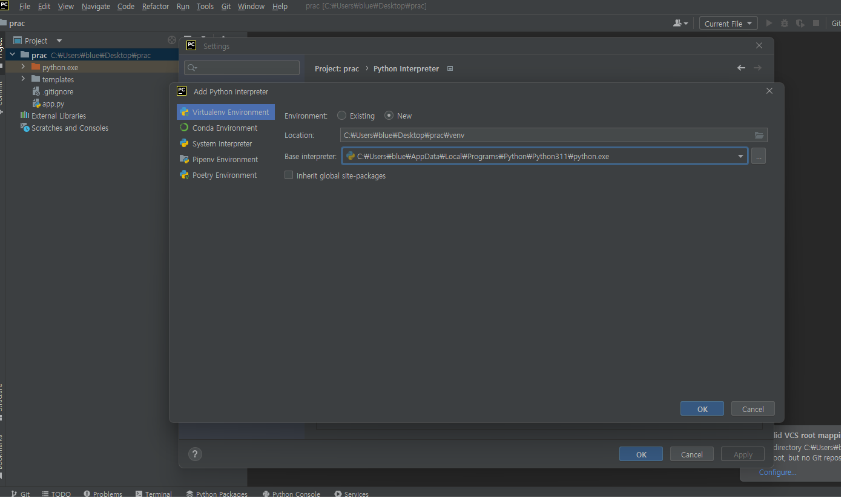Viewport: 853px width, 504px height.
Task: Open the Edit menu
Action: (x=44, y=6)
